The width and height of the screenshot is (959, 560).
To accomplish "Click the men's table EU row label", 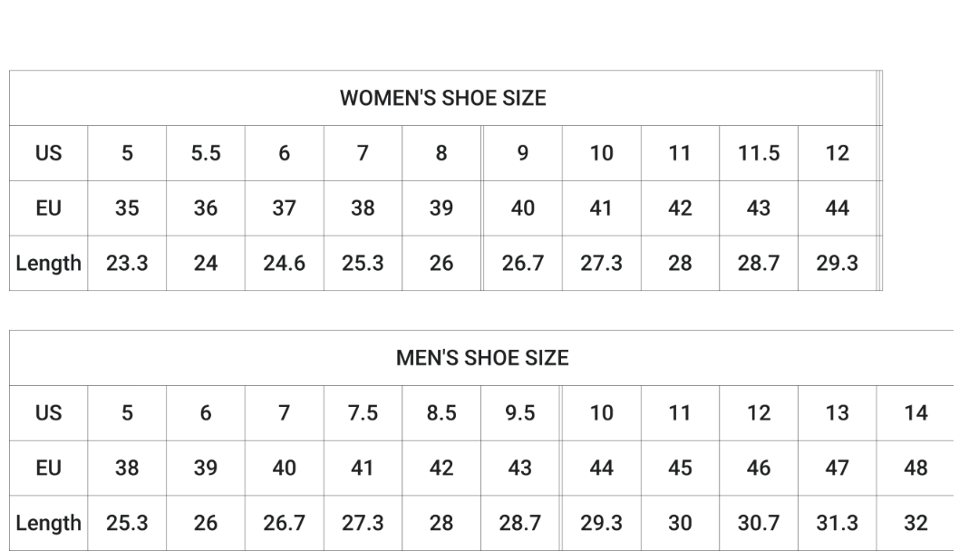I will tap(48, 468).
